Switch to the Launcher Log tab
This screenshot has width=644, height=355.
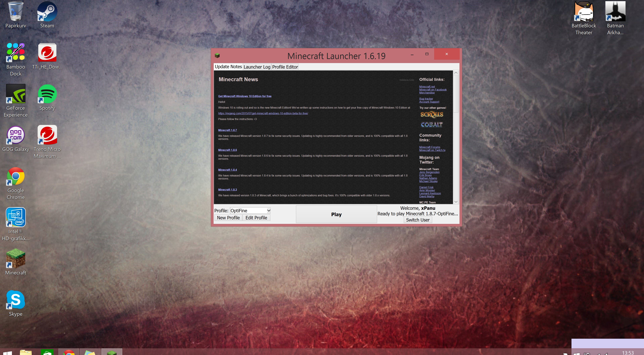tap(257, 67)
